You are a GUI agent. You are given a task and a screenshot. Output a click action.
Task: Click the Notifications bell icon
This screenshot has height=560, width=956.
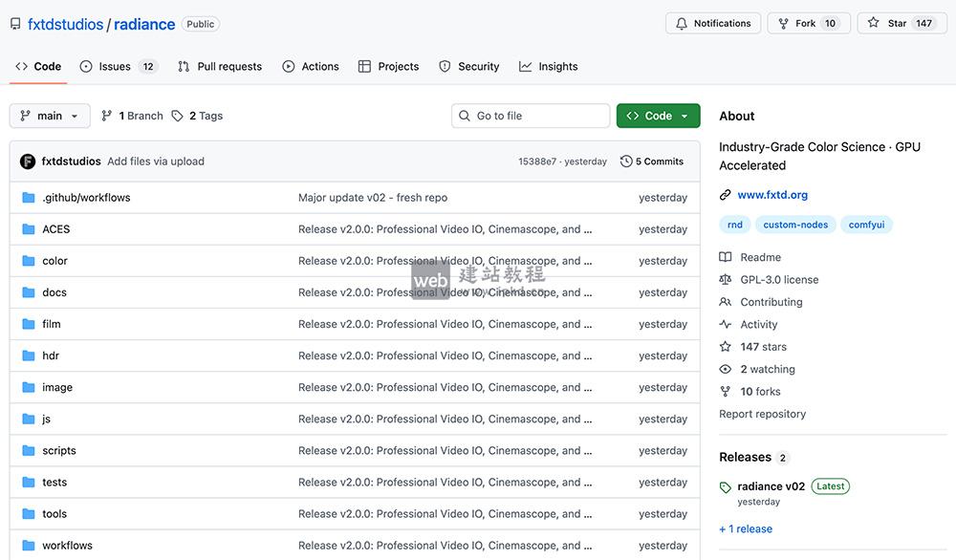point(682,24)
